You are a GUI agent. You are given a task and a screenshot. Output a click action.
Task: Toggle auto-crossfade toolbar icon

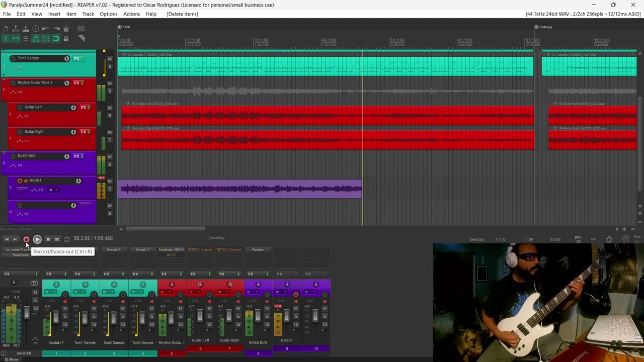[6, 39]
